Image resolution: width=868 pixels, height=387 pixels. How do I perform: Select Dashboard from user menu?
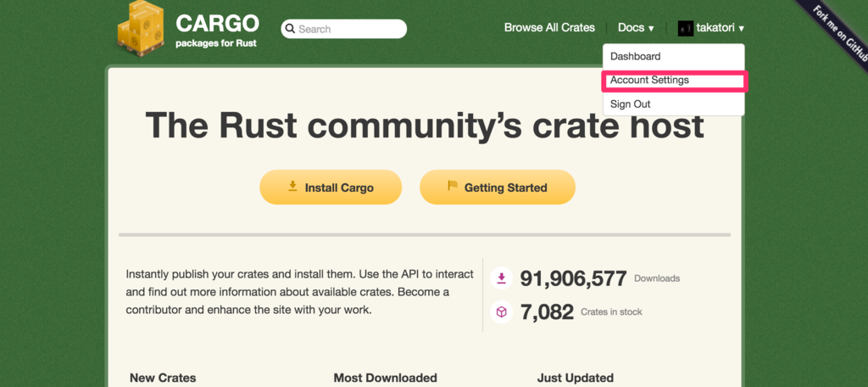click(674, 57)
